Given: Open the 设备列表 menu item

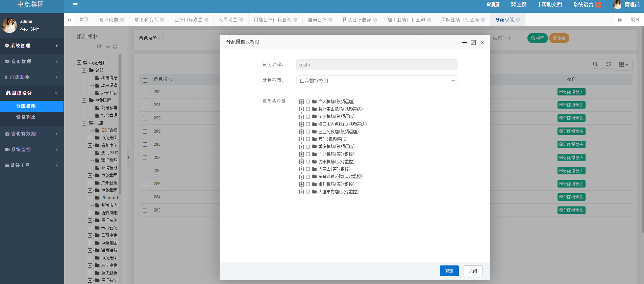Looking at the screenshot, I should tap(26, 117).
